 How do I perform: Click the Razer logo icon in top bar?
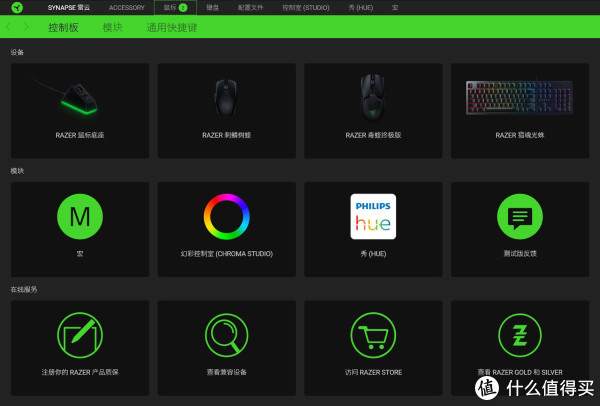tap(17, 7)
